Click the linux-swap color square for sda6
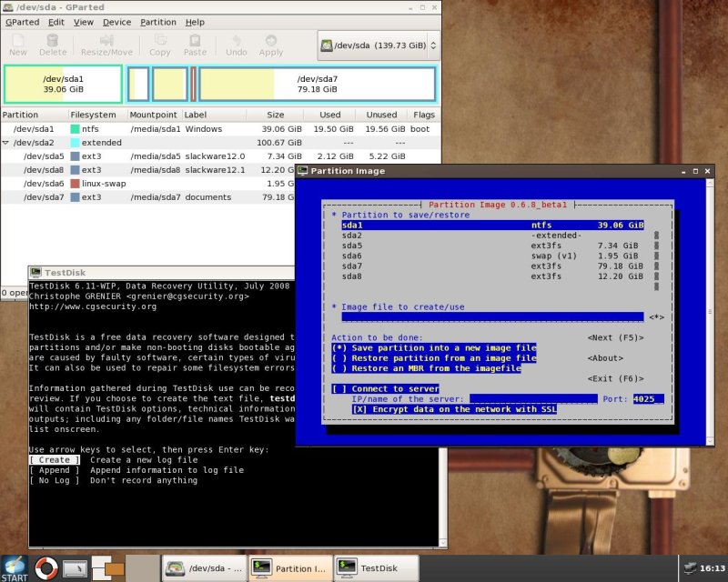The image size is (728, 582). click(75, 184)
